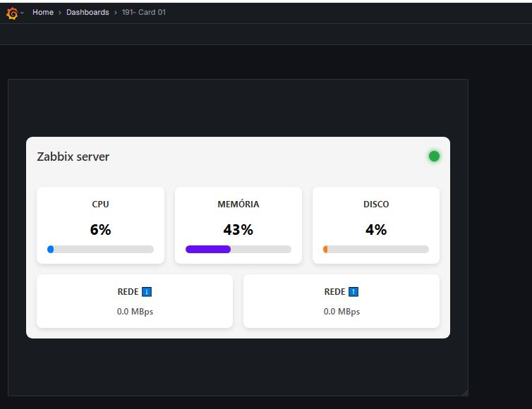The image size is (532, 409).
Task: Click the upload 0.0 MBps value
Action: point(341,311)
